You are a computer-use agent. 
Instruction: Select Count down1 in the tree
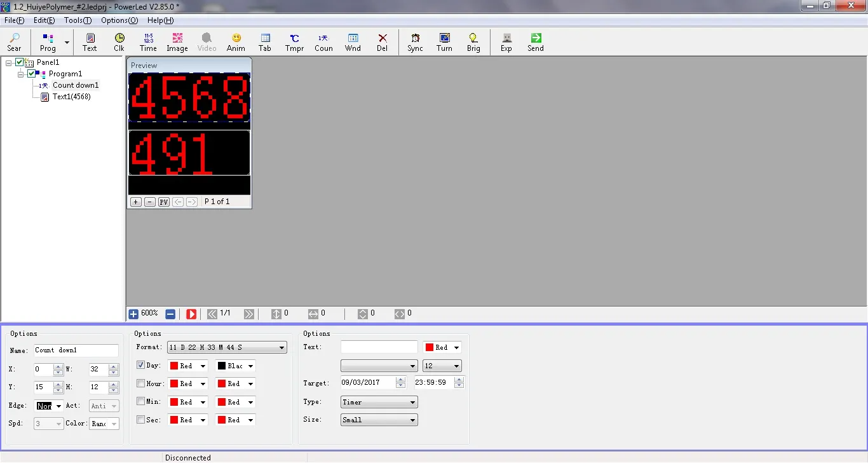point(76,85)
